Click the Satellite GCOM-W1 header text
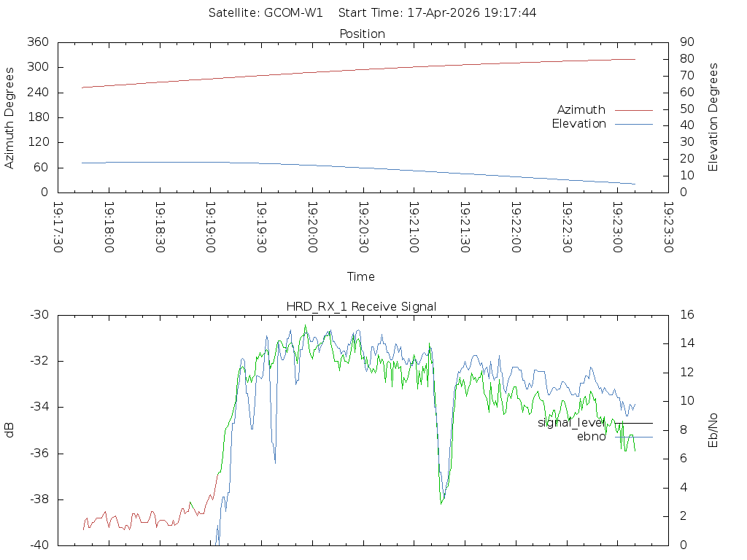The image size is (747, 560). pyautogui.click(x=266, y=13)
